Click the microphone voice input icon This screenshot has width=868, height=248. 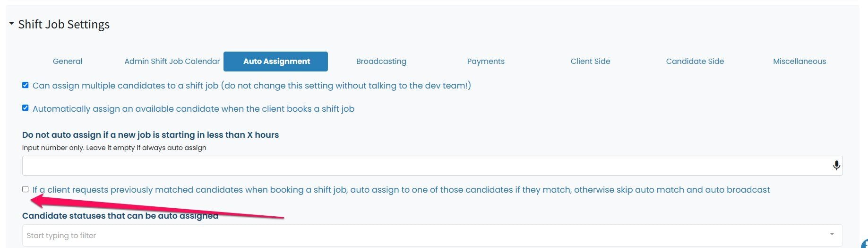pos(836,166)
